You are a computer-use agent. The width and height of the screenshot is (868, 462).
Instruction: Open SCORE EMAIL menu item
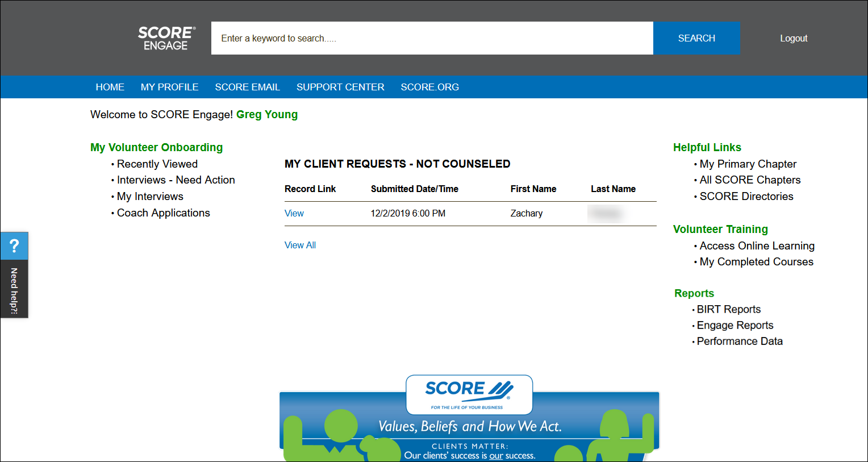point(247,87)
